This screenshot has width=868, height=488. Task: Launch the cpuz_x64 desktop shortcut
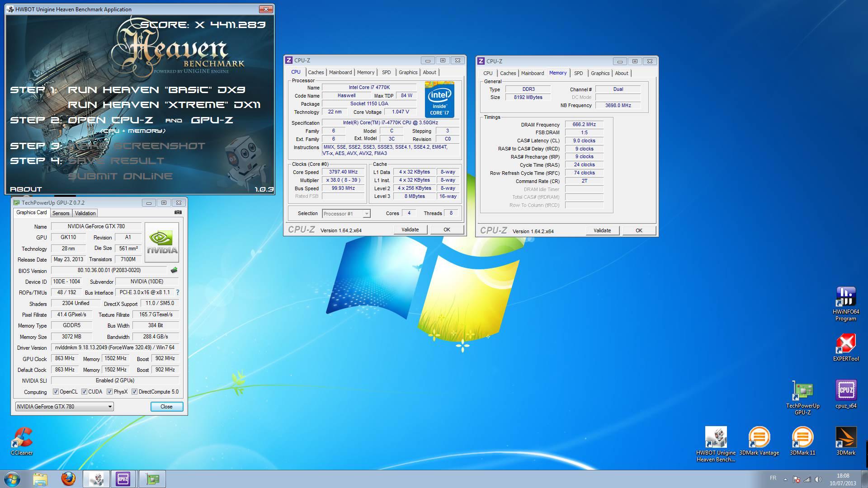(845, 394)
